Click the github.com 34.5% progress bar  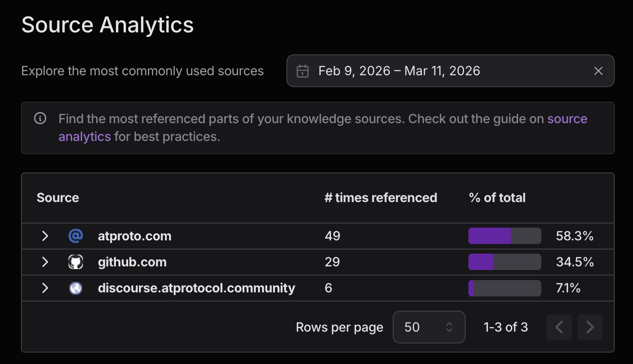tap(504, 262)
